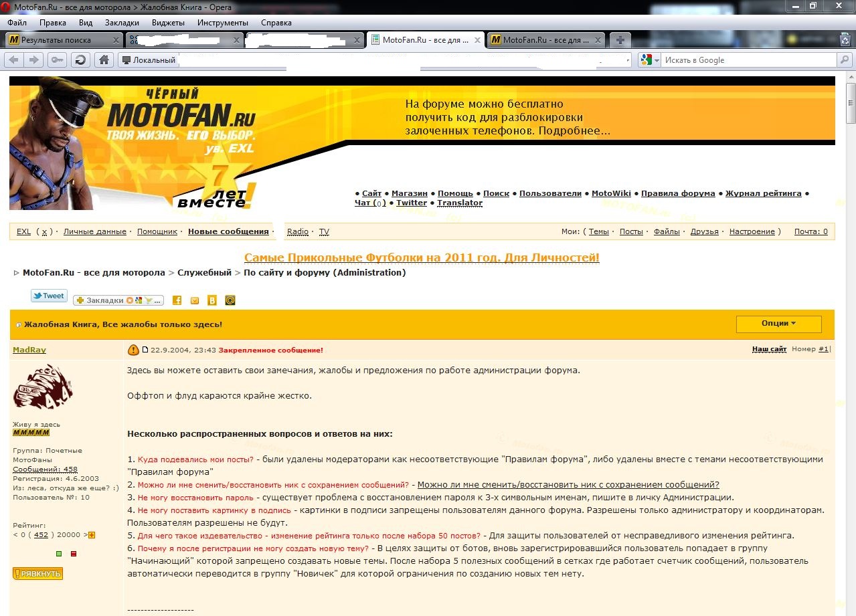The width and height of the screenshot is (856, 616).
Task: Open the Правка menu
Action: click(53, 22)
